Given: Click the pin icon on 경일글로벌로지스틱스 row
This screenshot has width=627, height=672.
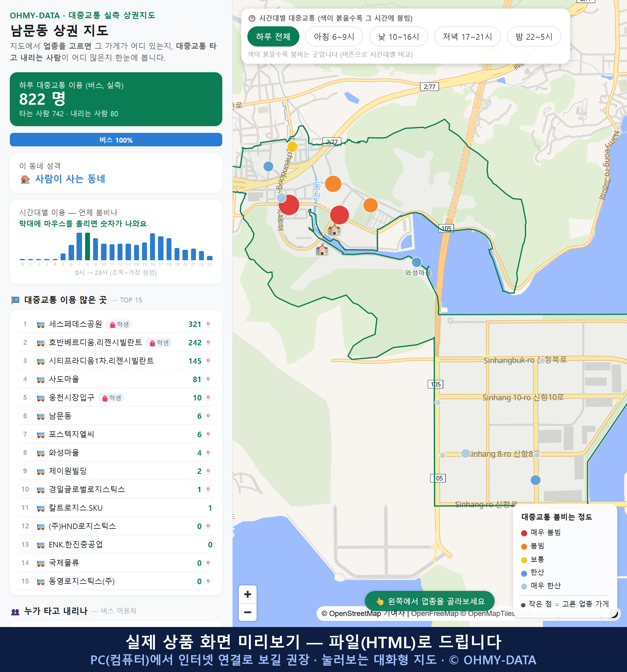Looking at the screenshot, I should click(x=208, y=490).
